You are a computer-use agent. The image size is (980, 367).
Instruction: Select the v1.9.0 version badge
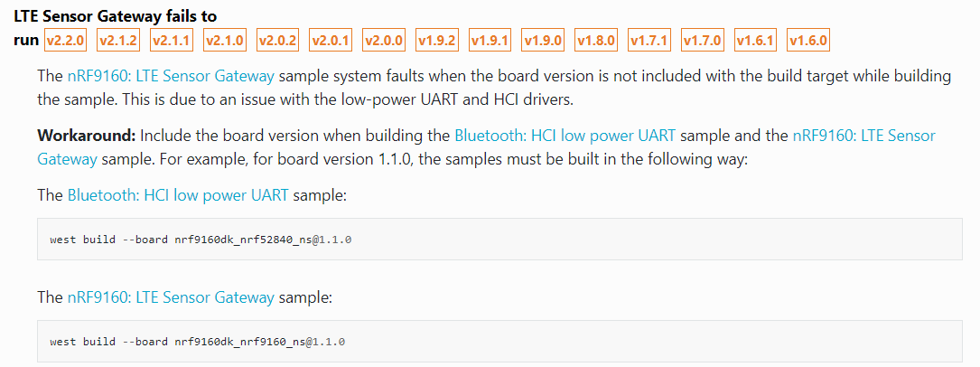pyautogui.click(x=543, y=41)
